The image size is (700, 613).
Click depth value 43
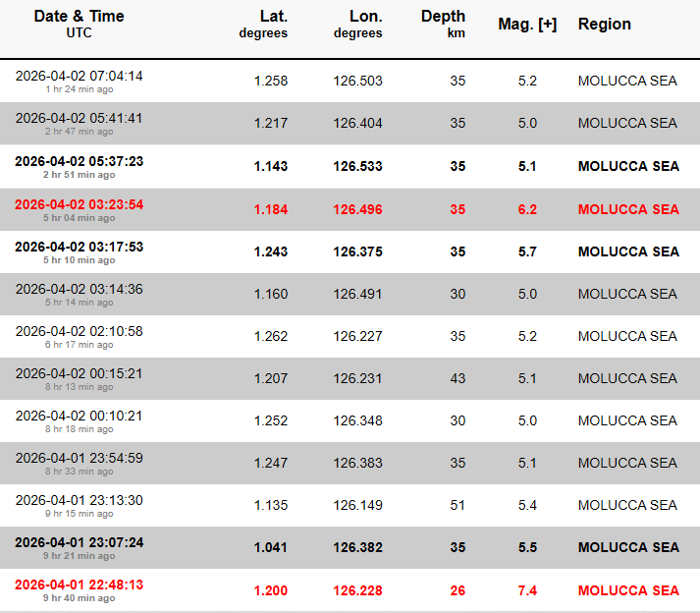(458, 379)
